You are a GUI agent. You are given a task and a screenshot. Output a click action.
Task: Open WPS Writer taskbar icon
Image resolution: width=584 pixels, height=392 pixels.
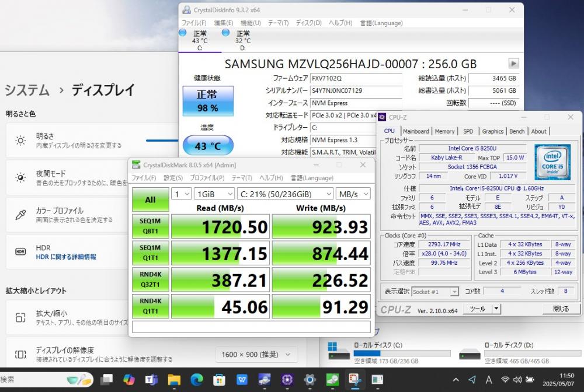coord(242,380)
